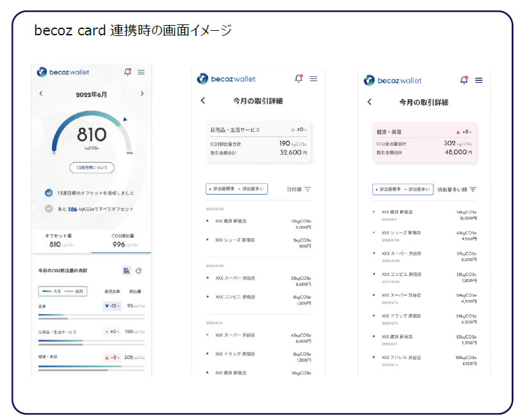Open the 排出量多い順 sort dropdown
Image resolution: width=529 pixels, height=420 pixels.
pyautogui.click(x=456, y=189)
